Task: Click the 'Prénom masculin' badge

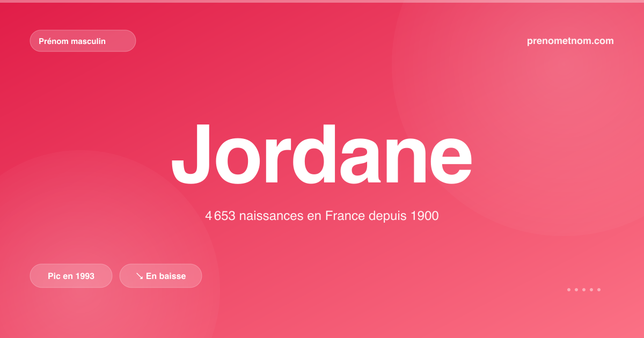Action: pos(83,41)
